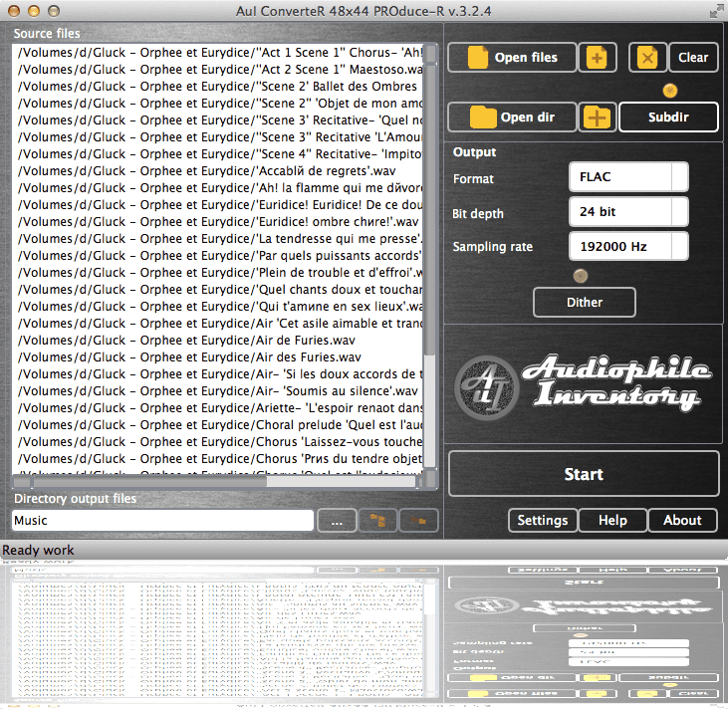Toggle the Subdir option
Image resolution: width=728 pixels, height=709 pixels.
[668, 118]
